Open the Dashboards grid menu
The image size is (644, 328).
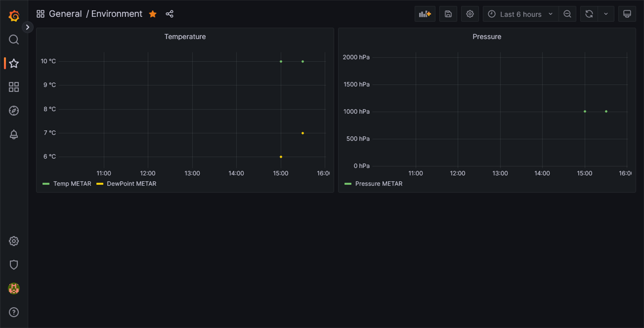[14, 87]
